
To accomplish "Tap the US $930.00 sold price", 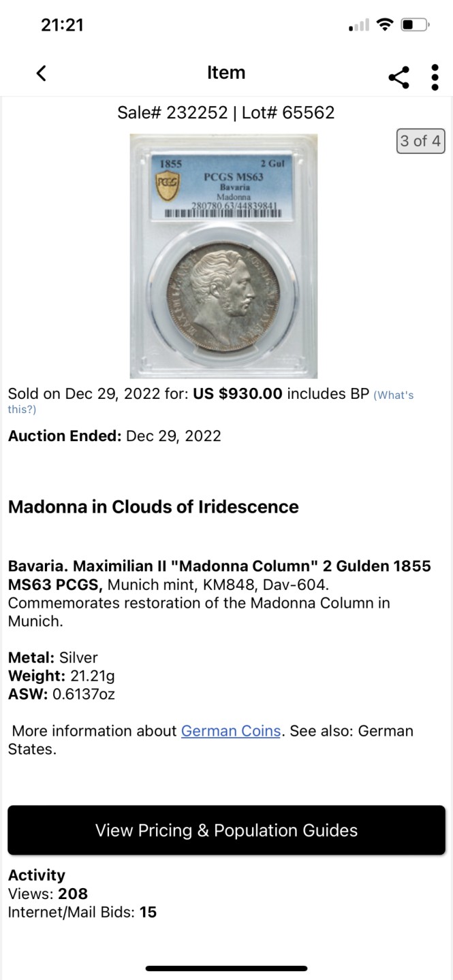I will (x=238, y=394).
